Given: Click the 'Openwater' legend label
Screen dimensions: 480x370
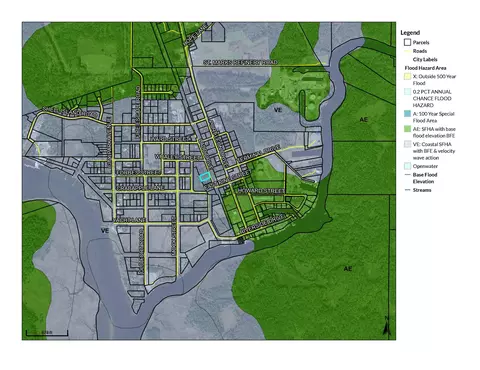Looking at the screenshot, I should coord(425,166).
